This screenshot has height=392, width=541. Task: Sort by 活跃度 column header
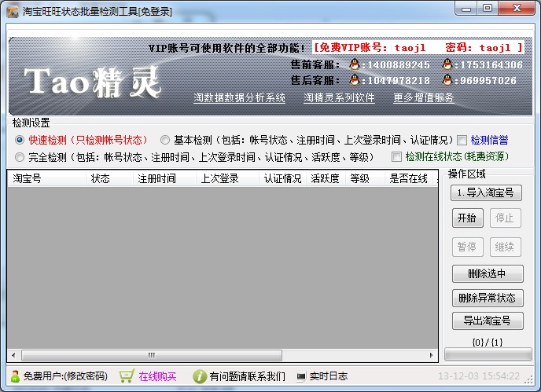[326, 178]
